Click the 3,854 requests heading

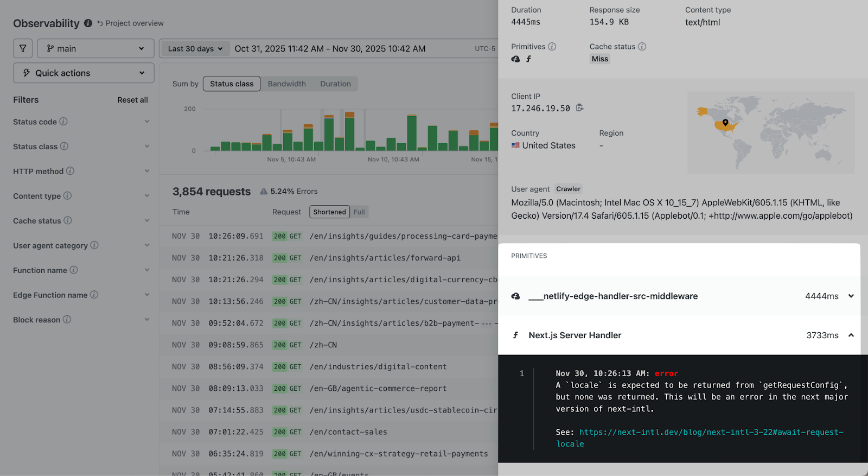[212, 192]
